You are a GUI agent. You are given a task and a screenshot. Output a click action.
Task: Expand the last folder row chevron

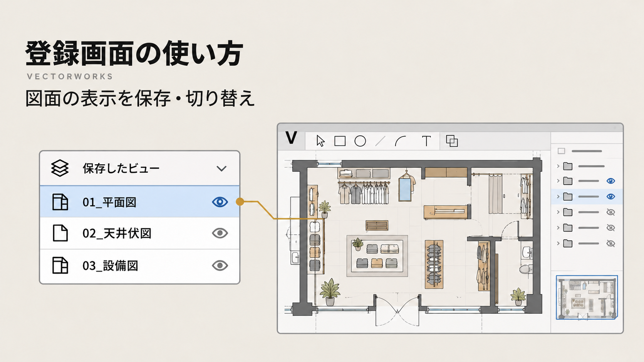point(558,244)
